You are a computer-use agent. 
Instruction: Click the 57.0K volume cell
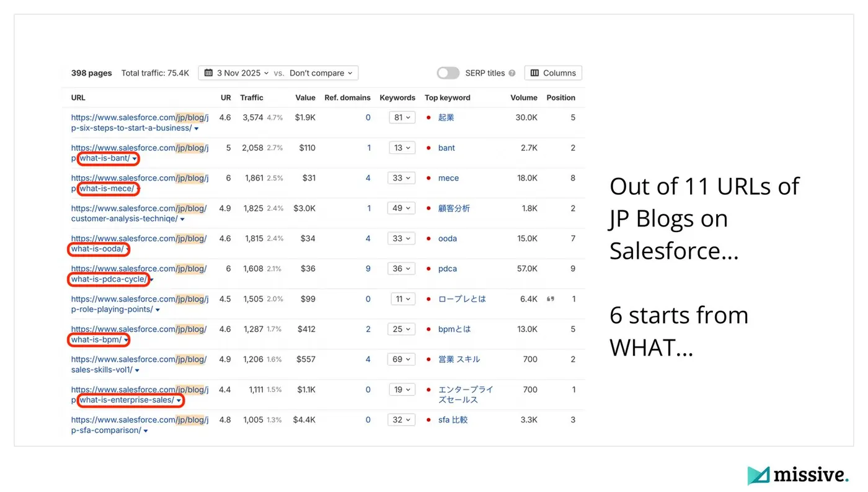pyautogui.click(x=526, y=269)
